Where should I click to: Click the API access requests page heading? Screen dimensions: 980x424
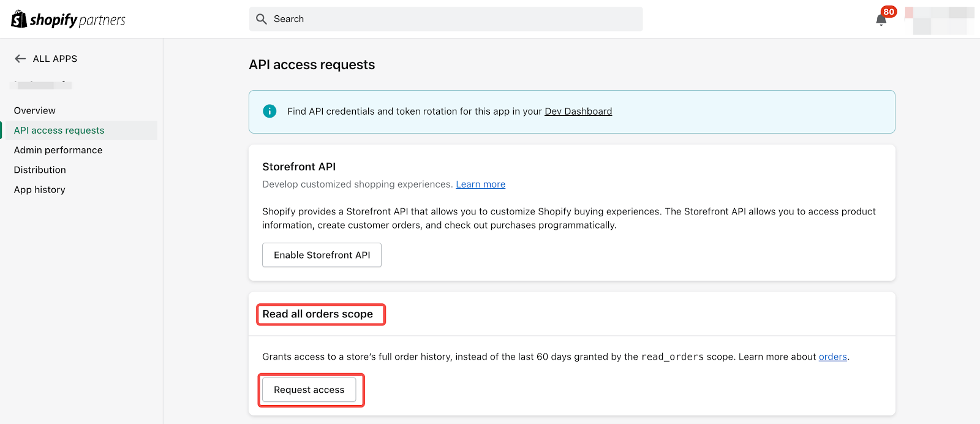tap(312, 65)
